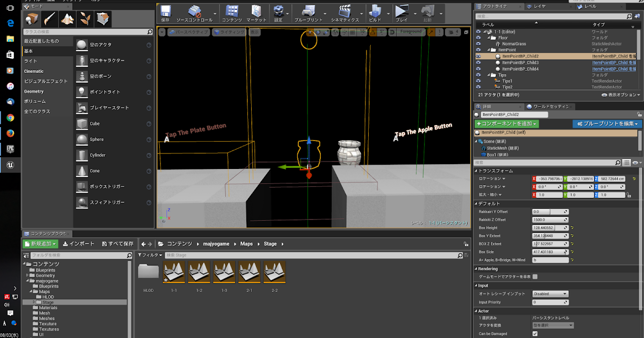Viewport: 644px width, 338px height.
Task: Collapse the Tips folder in outliner
Action: click(x=489, y=75)
